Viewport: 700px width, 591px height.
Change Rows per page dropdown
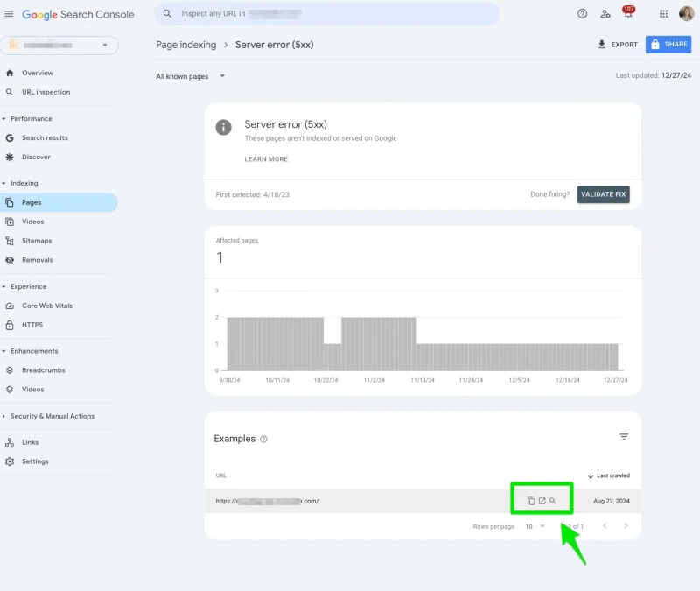[535, 527]
